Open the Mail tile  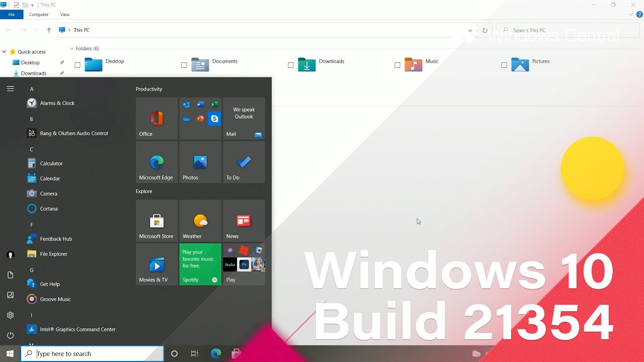244,119
